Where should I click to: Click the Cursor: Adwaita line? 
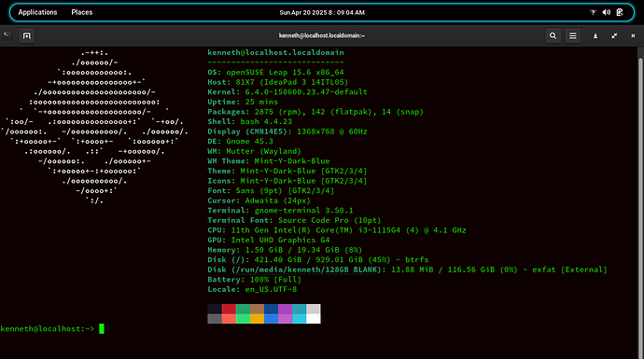259,200
